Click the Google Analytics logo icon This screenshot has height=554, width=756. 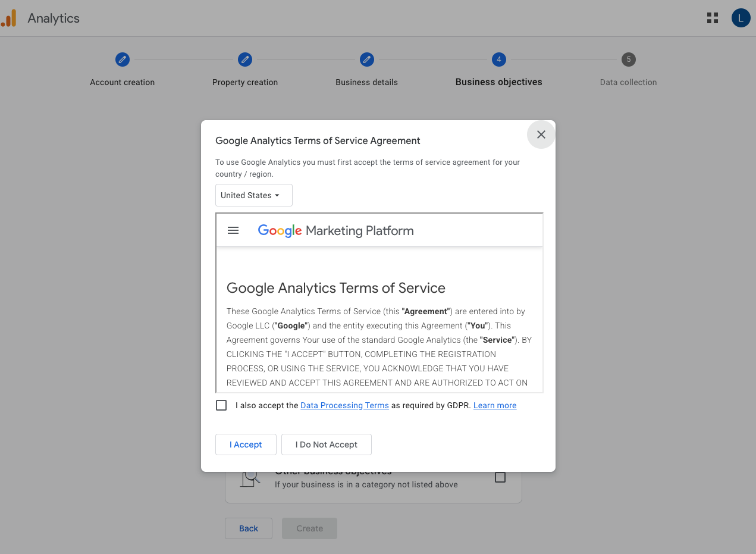pos(9,18)
